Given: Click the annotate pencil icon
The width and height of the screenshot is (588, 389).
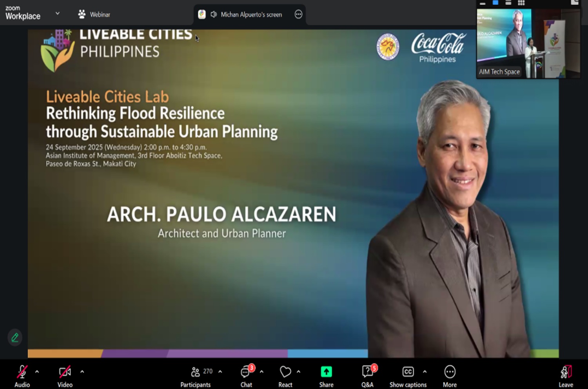Looking at the screenshot, I should point(15,337).
